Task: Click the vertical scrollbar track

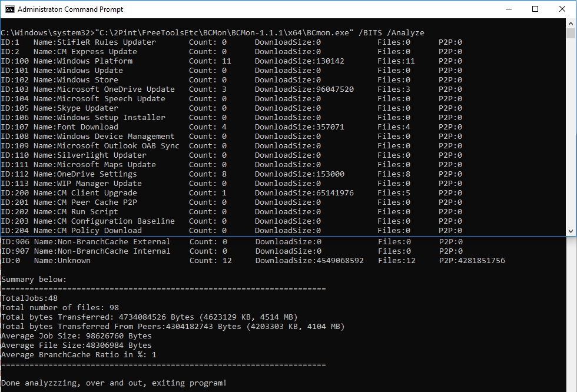Action: [x=571, y=147]
